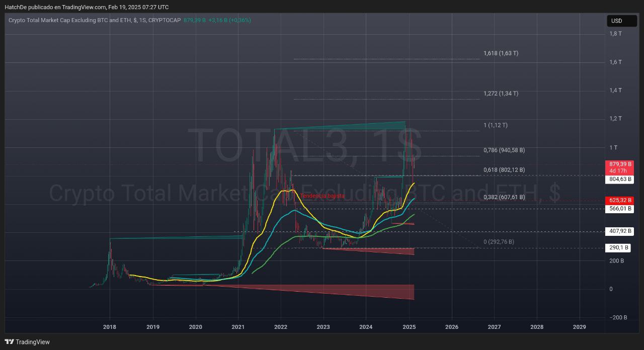Click the TradingView logo icon at bottom left
Image resolution: width=644 pixels, height=350 pixels.
coord(9,342)
